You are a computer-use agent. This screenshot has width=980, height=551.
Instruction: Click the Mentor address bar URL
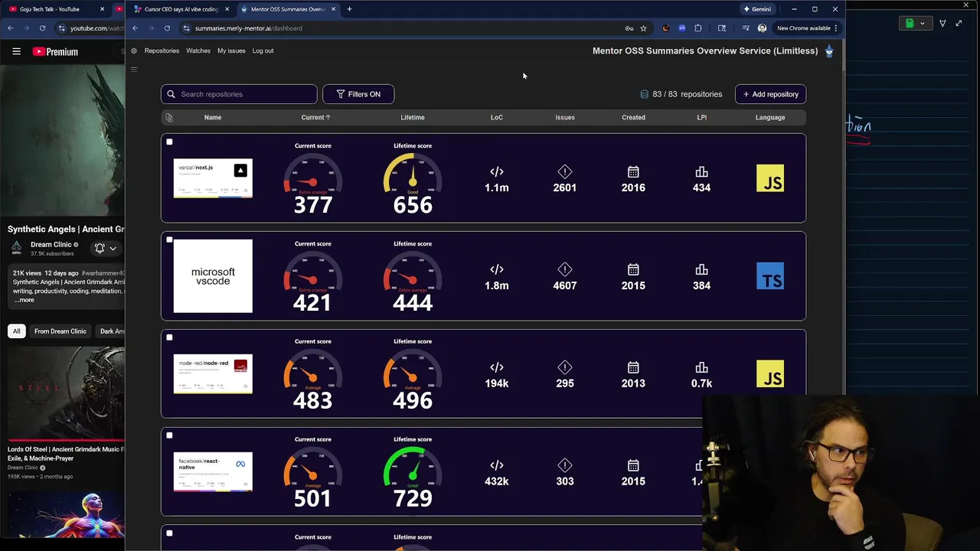point(248,28)
